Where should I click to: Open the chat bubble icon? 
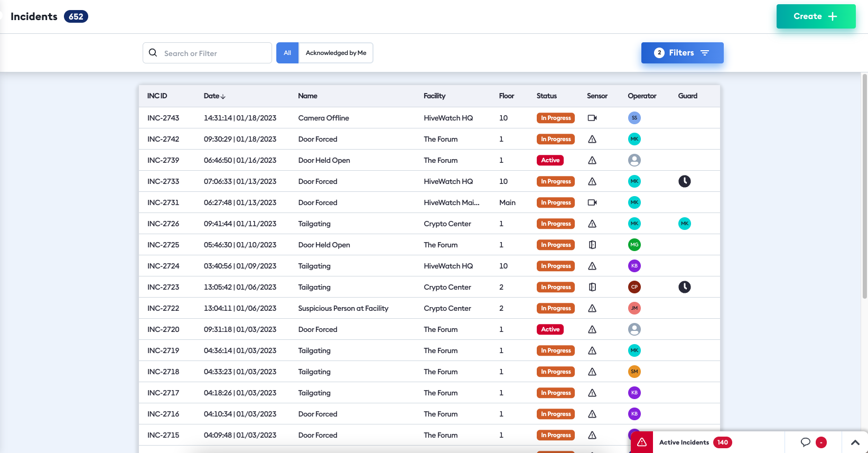(805, 442)
